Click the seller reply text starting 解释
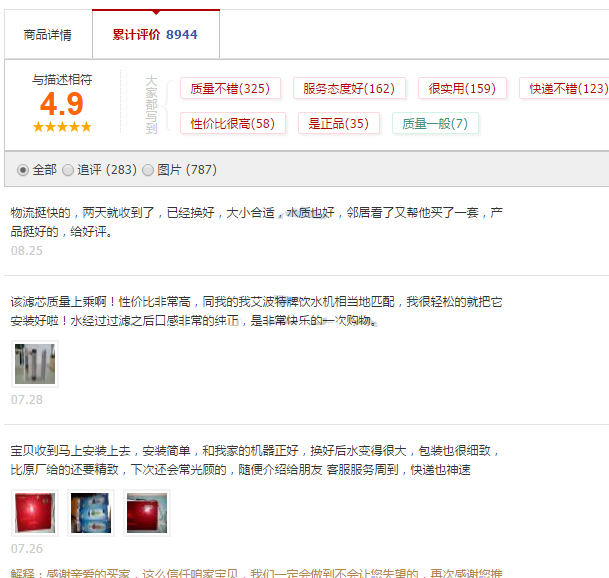 [250, 572]
